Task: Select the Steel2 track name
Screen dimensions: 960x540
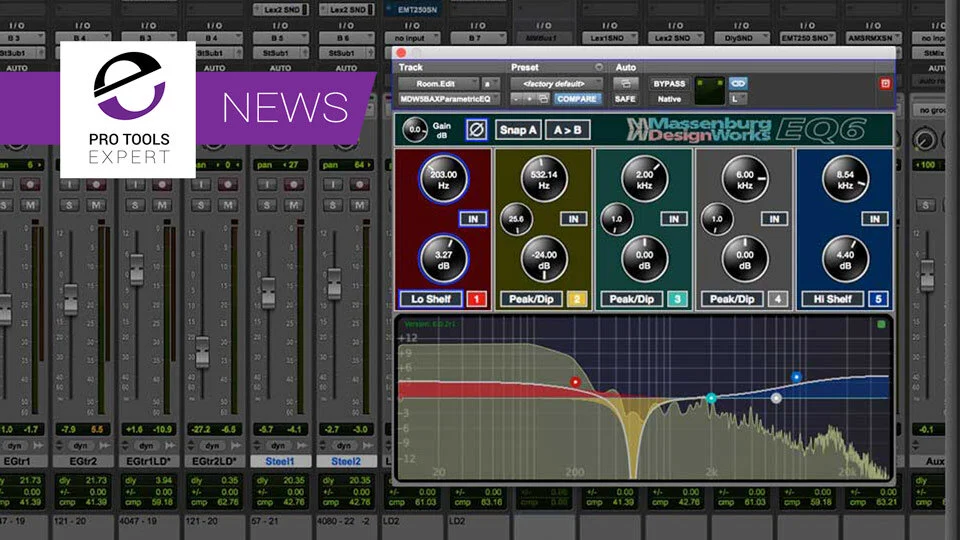Action: (x=346, y=461)
